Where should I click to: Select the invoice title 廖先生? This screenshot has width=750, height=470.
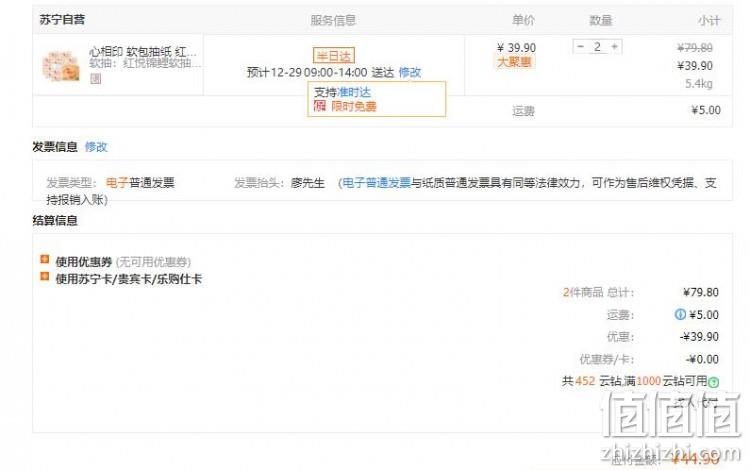click(x=308, y=183)
